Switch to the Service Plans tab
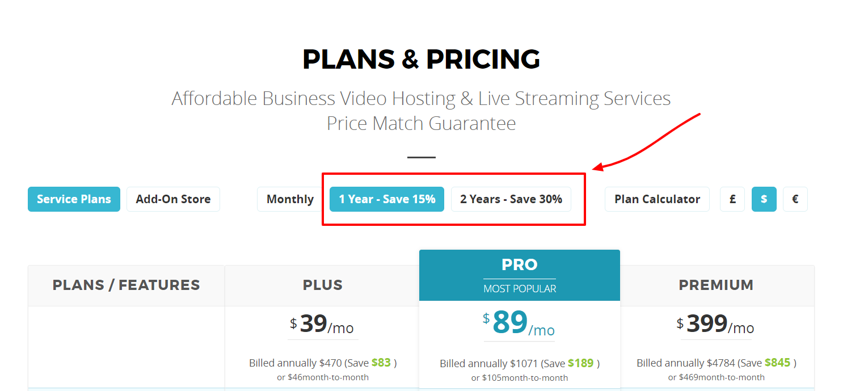 (x=74, y=199)
